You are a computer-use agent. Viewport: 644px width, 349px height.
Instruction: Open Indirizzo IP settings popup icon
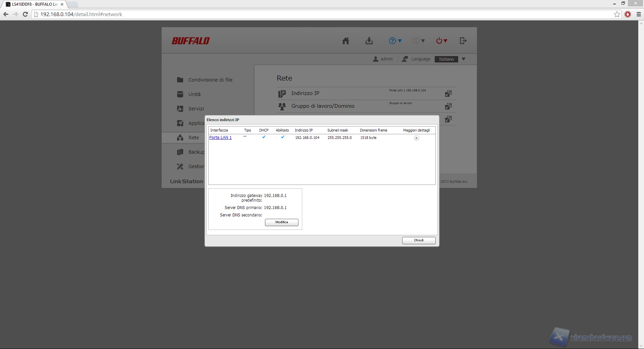pos(448,94)
